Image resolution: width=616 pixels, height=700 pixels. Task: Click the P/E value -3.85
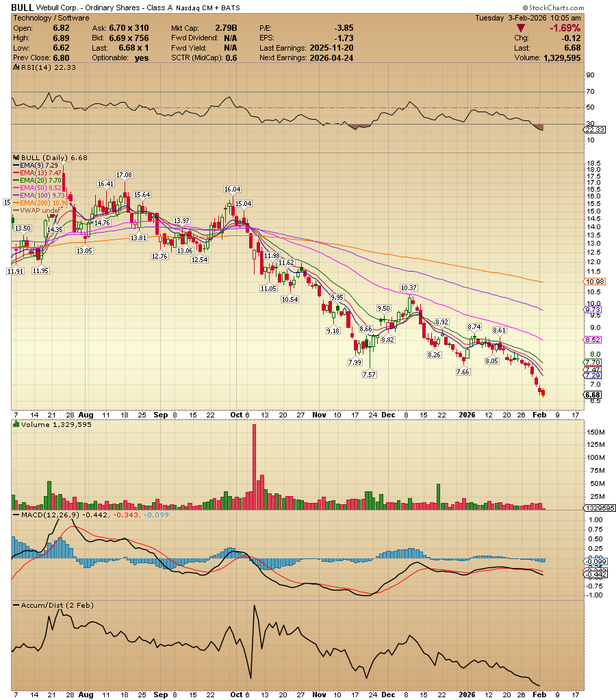[344, 28]
